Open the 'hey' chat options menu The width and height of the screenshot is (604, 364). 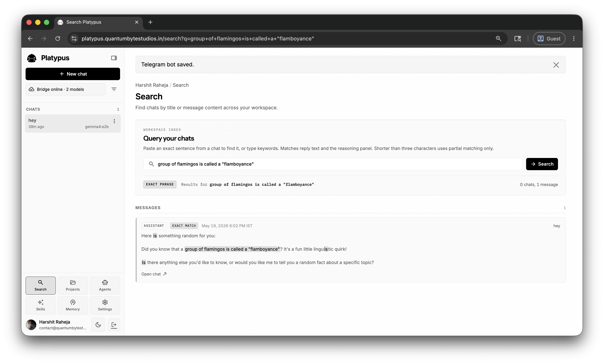tap(114, 121)
